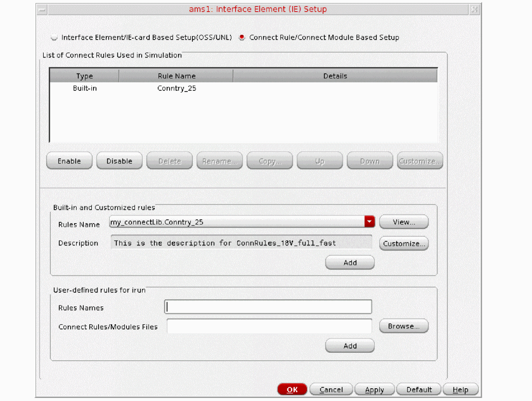Click the Type column header
This screenshot has height=401, width=532.
click(84, 76)
